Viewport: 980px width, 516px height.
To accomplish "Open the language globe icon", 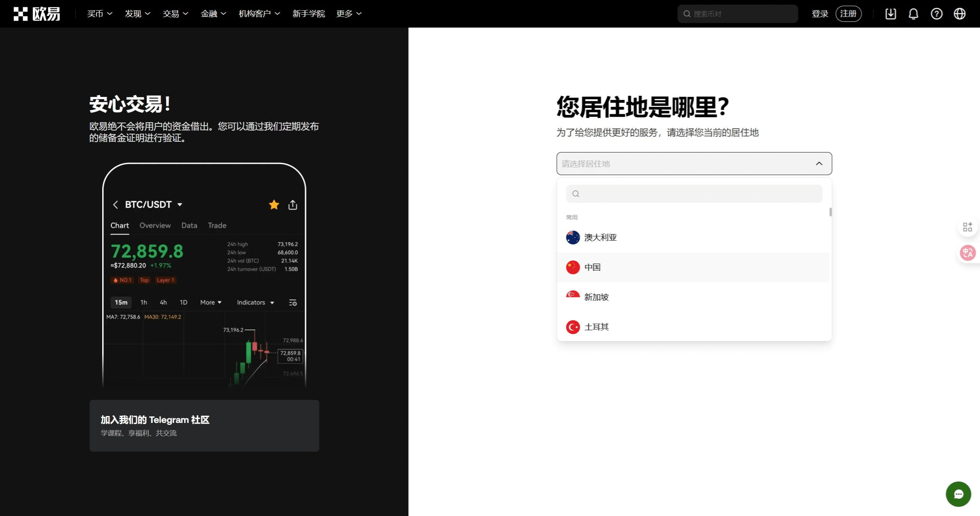I will pyautogui.click(x=960, y=13).
